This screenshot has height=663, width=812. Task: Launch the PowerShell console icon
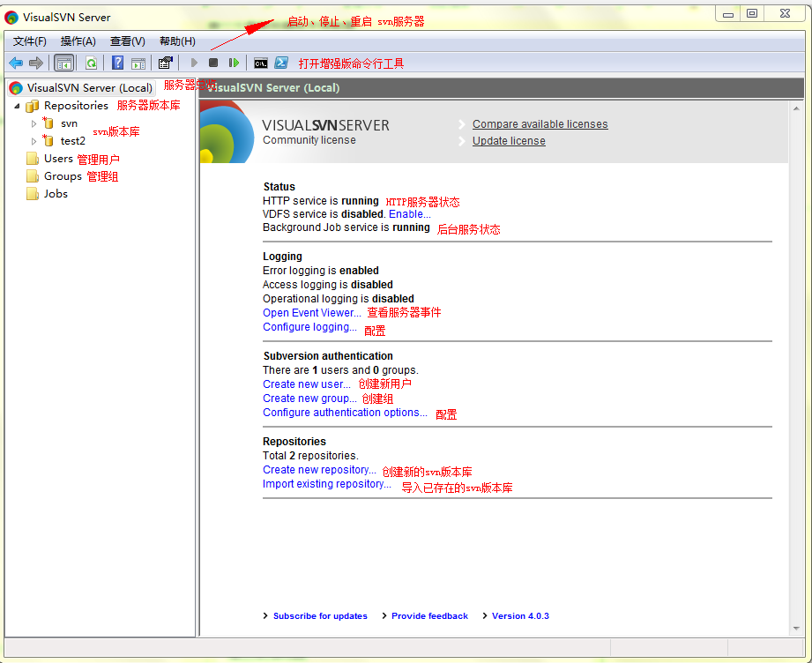tap(281, 63)
